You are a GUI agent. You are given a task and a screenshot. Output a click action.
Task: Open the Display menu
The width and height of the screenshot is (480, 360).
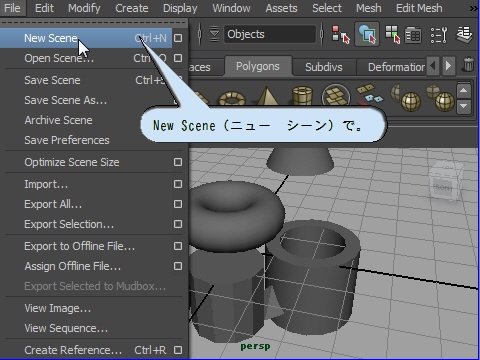(x=180, y=8)
